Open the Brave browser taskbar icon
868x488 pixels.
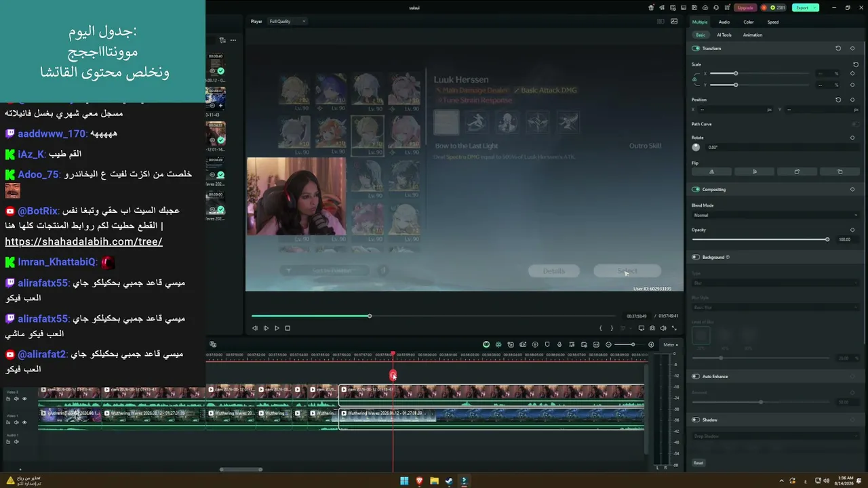(419, 481)
